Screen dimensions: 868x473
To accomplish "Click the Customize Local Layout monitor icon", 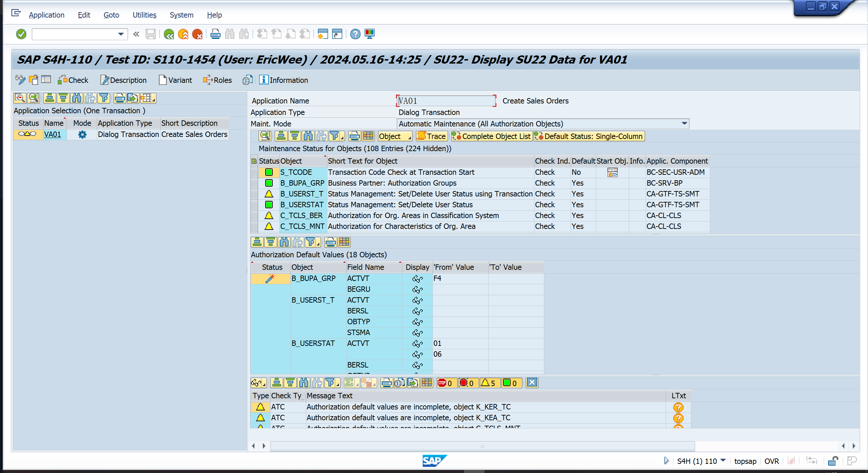I will pos(370,34).
